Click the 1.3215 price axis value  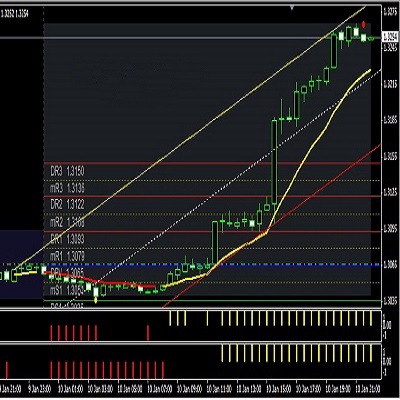click(x=390, y=84)
